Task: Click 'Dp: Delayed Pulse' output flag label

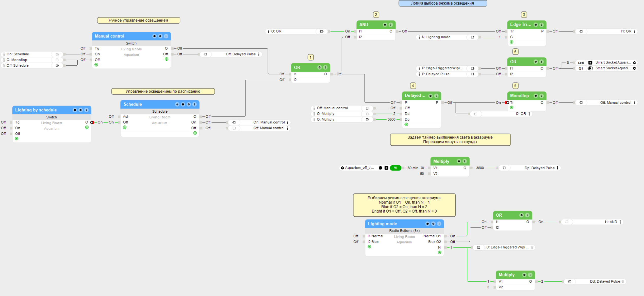Action: point(539,168)
